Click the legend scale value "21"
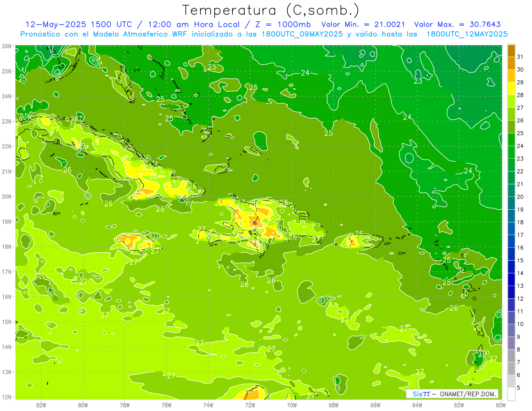Image resolution: width=532 pixels, height=411 pixels. coord(520,184)
